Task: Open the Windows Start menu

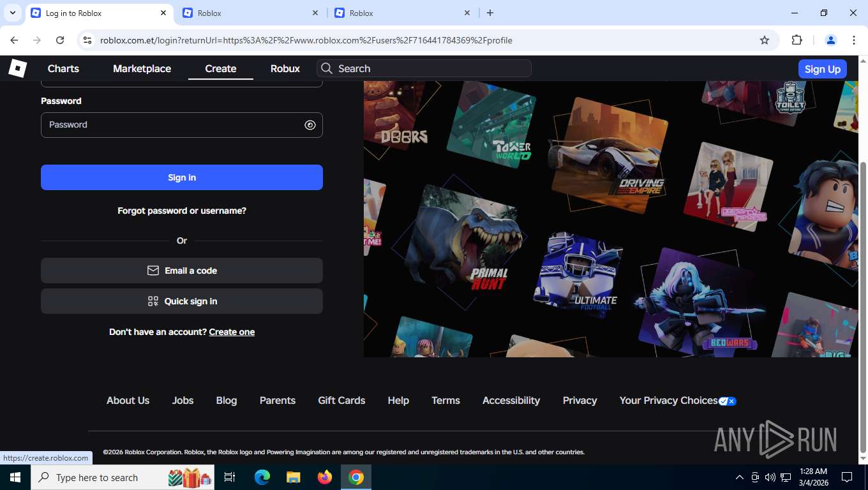Action: [x=15, y=477]
